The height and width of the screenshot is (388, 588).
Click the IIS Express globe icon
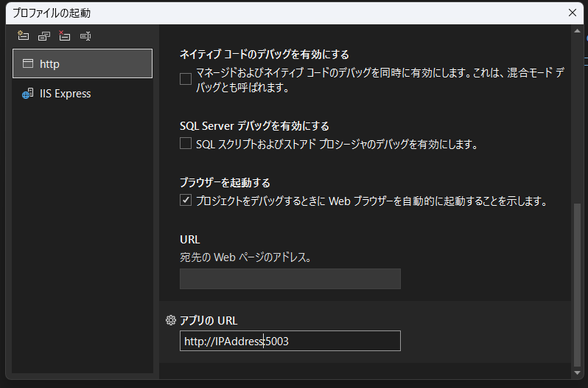click(x=27, y=94)
